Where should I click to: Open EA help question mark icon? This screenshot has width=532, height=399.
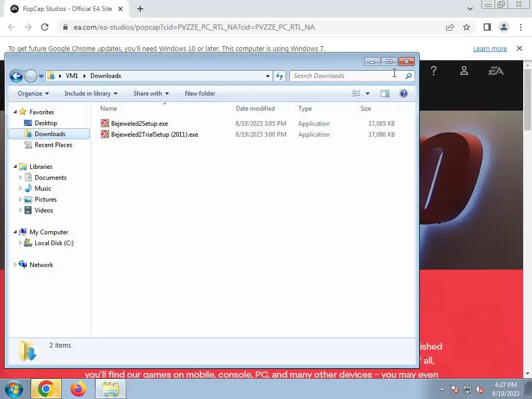[434, 71]
